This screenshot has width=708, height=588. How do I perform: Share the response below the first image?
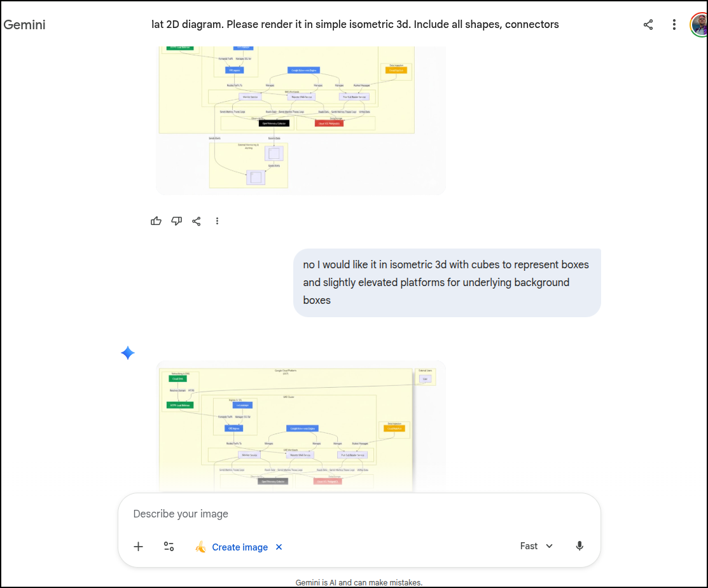(197, 221)
